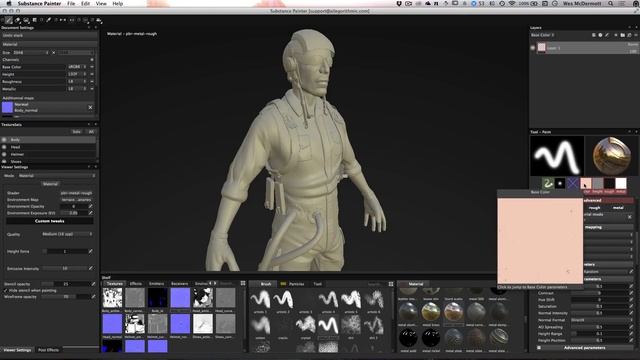Open the Viewer Mode Material dropdown
Image resolution: width=640 pixels, height=360 pixels.
point(56,176)
